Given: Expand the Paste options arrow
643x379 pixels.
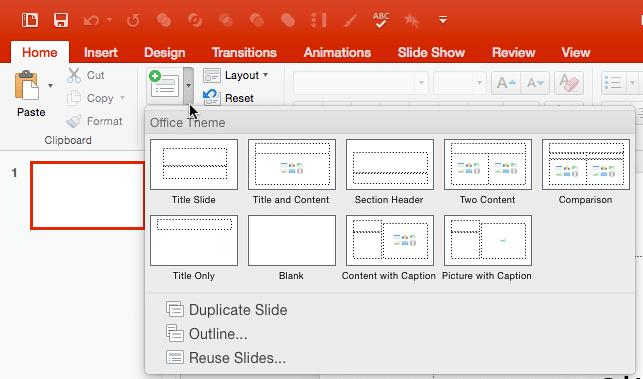Looking at the screenshot, I should click(x=50, y=86).
